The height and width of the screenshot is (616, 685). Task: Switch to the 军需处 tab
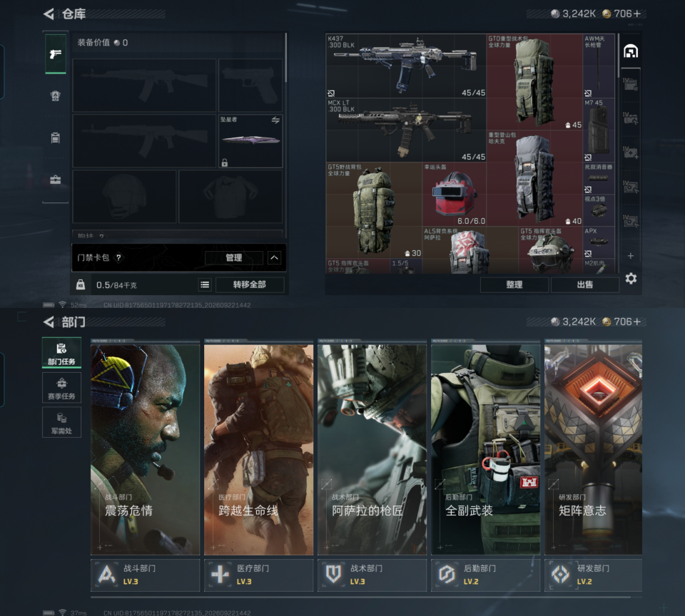(x=61, y=422)
